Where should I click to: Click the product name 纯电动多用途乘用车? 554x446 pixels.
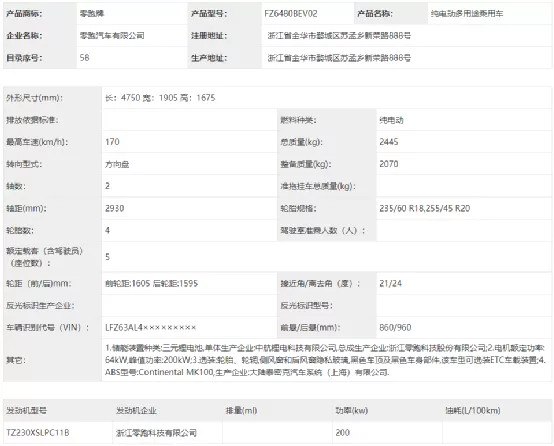[467, 14]
